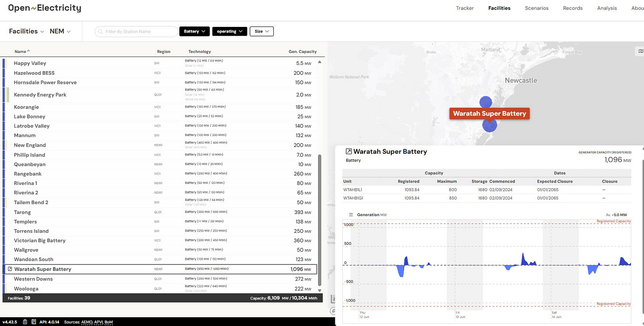Select the Woolooga facility
Image resolution: width=644 pixels, height=326 pixels.
pos(160,289)
